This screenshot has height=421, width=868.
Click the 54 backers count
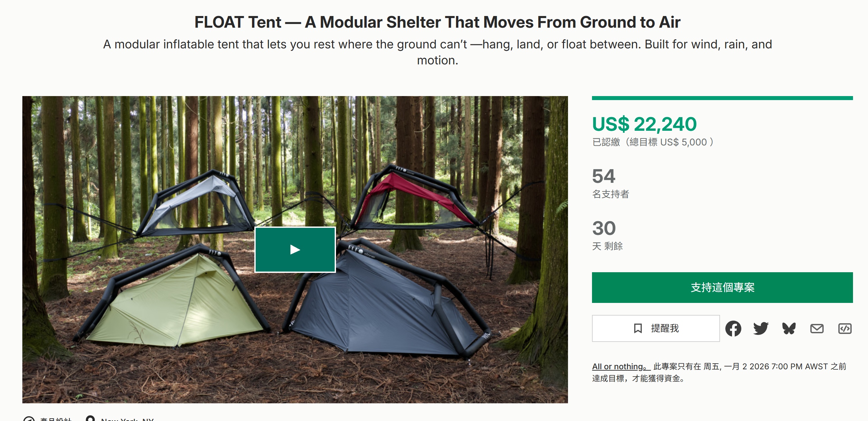pyautogui.click(x=603, y=176)
